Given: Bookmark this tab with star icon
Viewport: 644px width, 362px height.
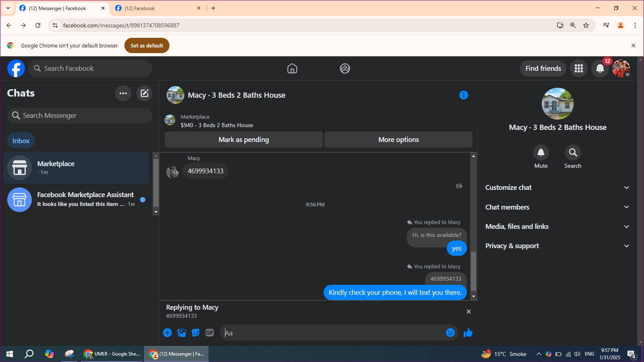Looking at the screenshot, I should (586, 25).
